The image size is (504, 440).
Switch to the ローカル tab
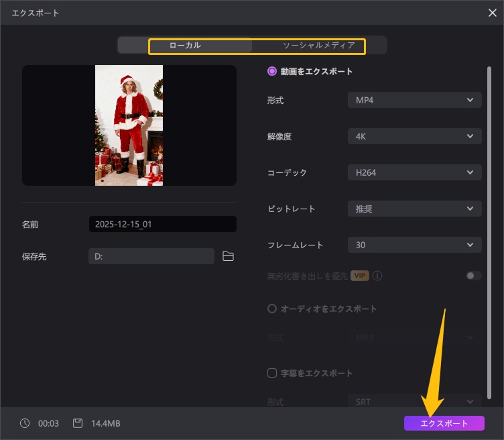point(185,46)
